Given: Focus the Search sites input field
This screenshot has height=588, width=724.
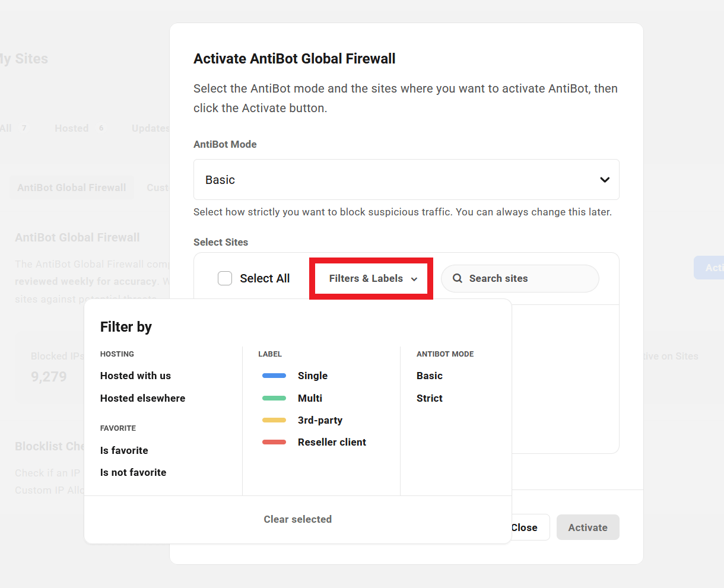Looking at the screenshot, I should pyautogui.click(x=528, y=278).
